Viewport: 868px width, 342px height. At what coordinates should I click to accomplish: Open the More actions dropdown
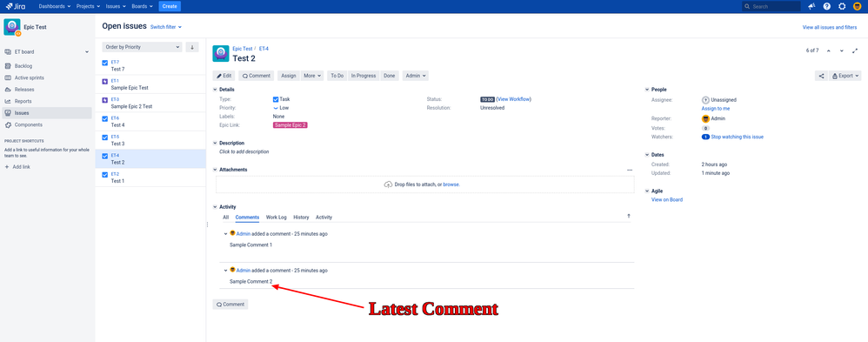312,76
